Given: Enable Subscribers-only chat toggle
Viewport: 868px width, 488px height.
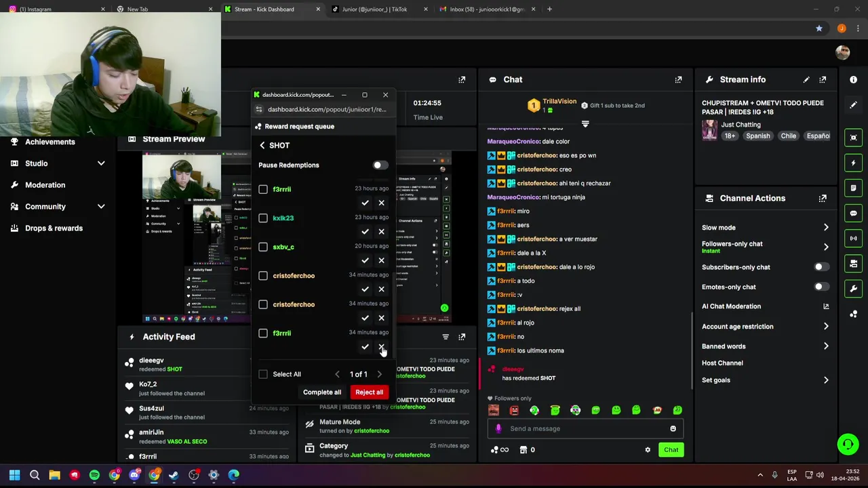Looking at the screenshot, I should 821,267.
